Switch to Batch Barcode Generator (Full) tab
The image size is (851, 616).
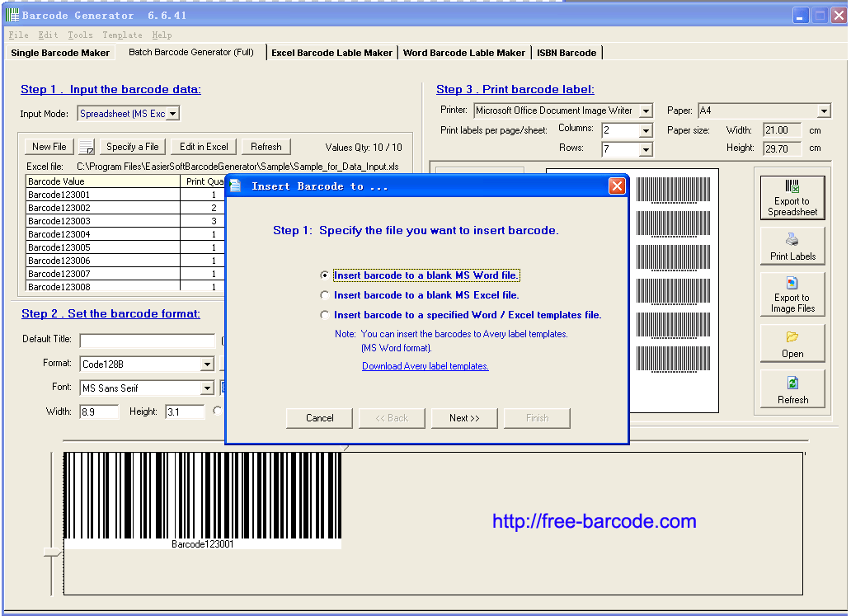[191, 52]
